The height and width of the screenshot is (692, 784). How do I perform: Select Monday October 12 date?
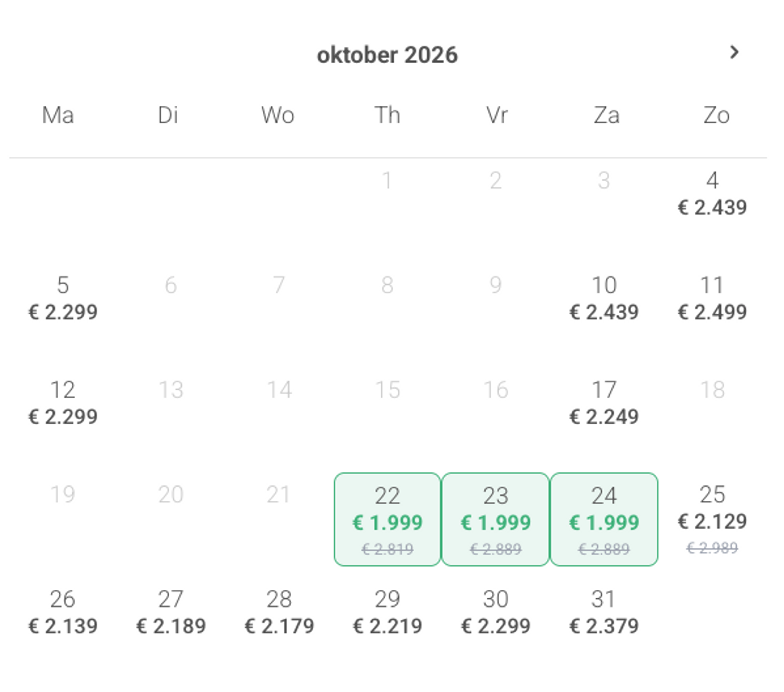click(63, 403)
